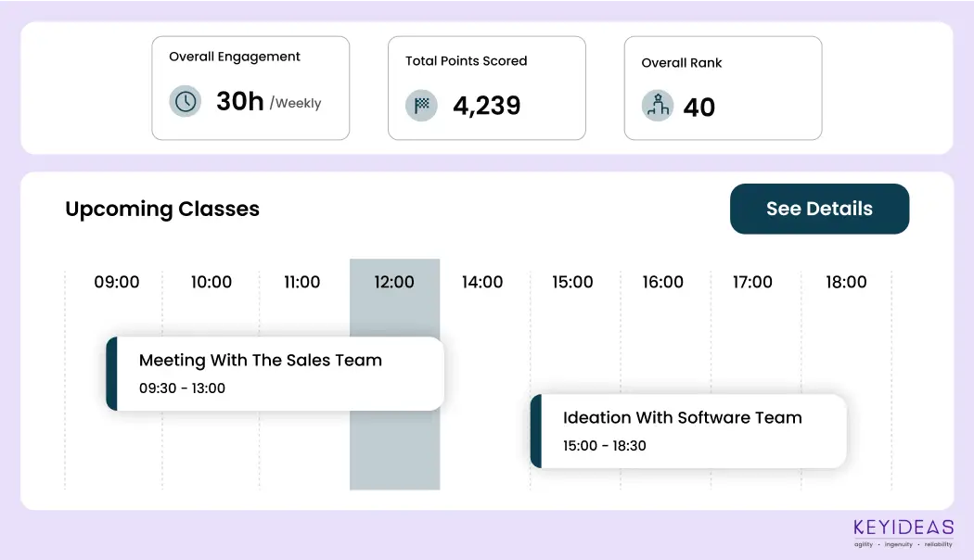
Task: Select the 16:00 time column header
Action: pyautogui.click(x=663, y=282)
